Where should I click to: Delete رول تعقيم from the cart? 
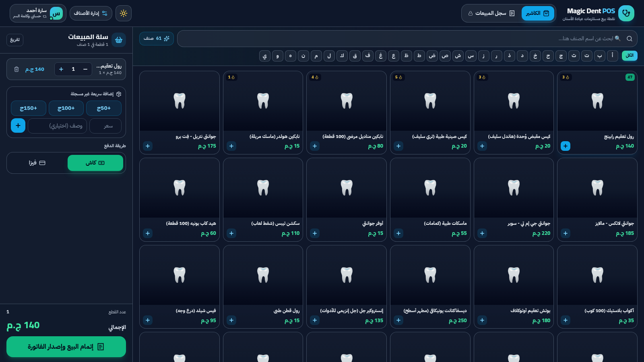click(17, 69)
